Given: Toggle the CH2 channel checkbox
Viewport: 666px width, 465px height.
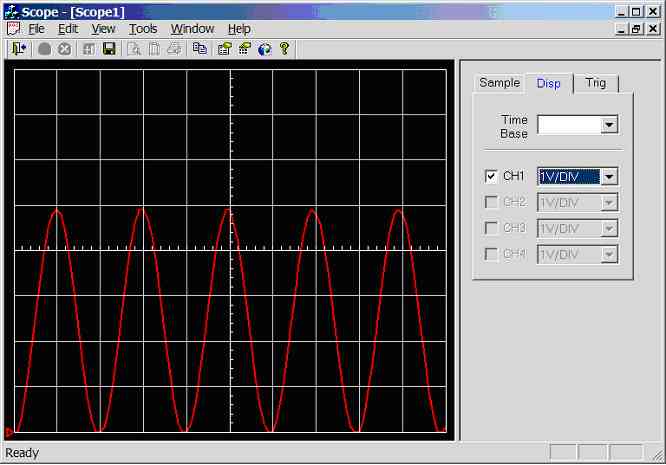Looking at the screenshot, I should pyautogui.click(x=491, y=202).
